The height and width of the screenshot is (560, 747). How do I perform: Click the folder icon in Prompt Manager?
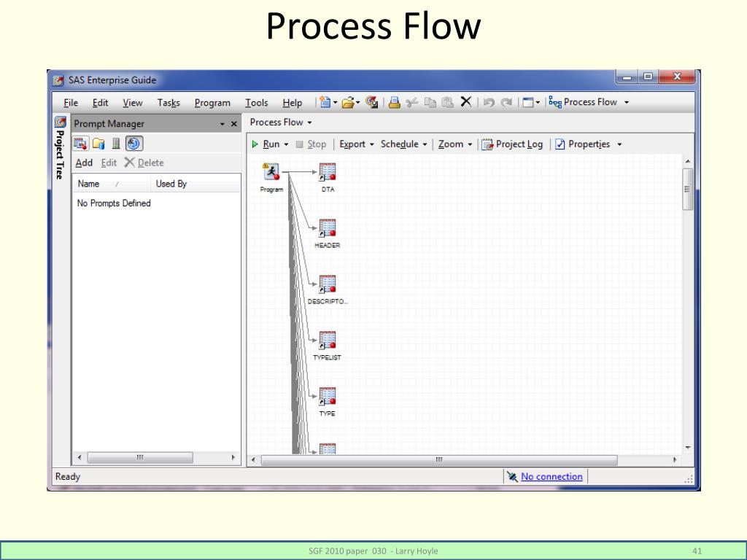pos(98,144)
